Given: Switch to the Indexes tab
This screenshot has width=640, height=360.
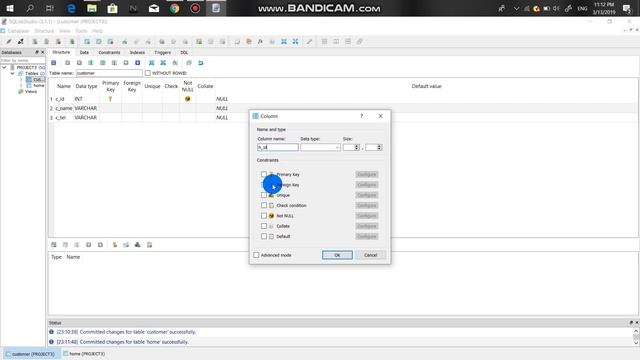Looking at the screenshot, I should pos(137,53).
